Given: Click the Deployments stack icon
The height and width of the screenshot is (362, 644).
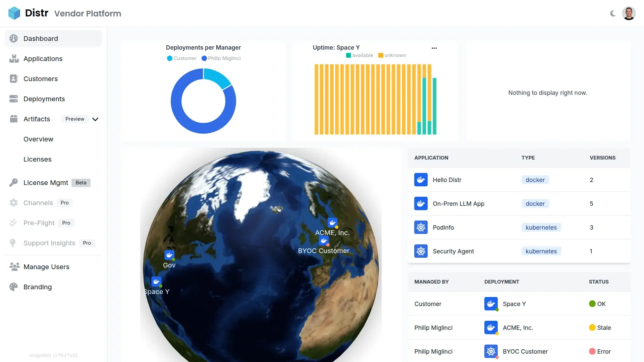Looking at the screenshot, I should click(x=13, y=99).
